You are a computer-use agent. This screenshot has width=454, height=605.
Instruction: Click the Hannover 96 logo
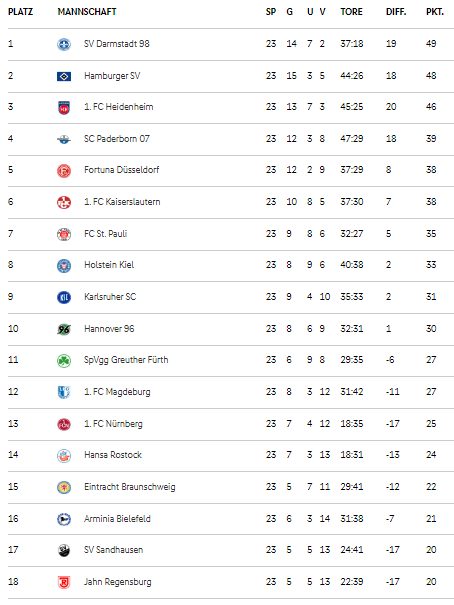click(64, 329)
